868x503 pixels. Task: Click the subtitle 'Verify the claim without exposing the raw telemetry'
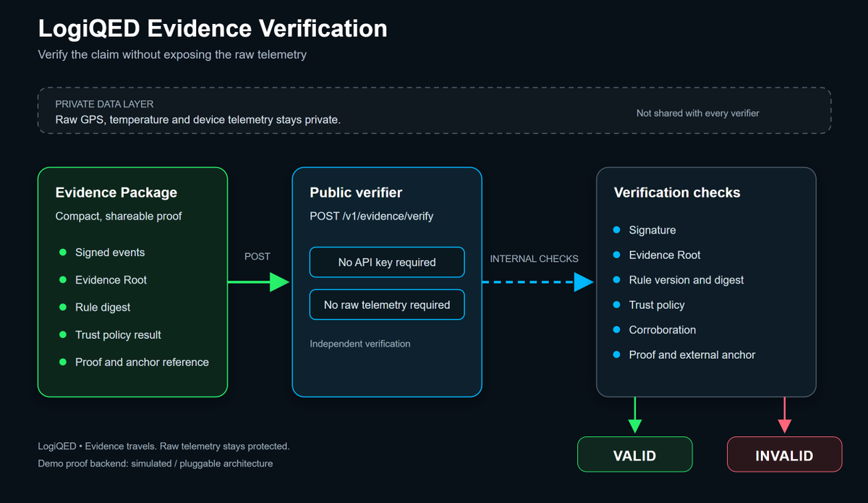[172, 54]
